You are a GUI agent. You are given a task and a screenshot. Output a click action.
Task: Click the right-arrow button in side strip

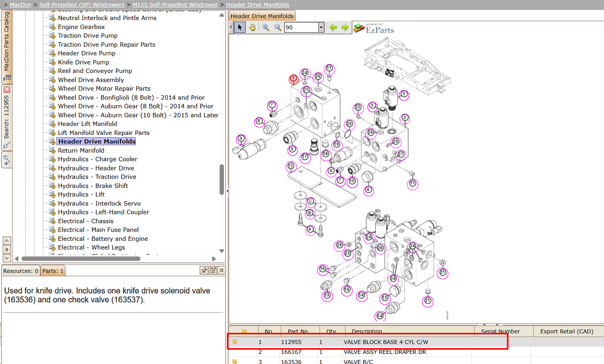pos(6,249)
